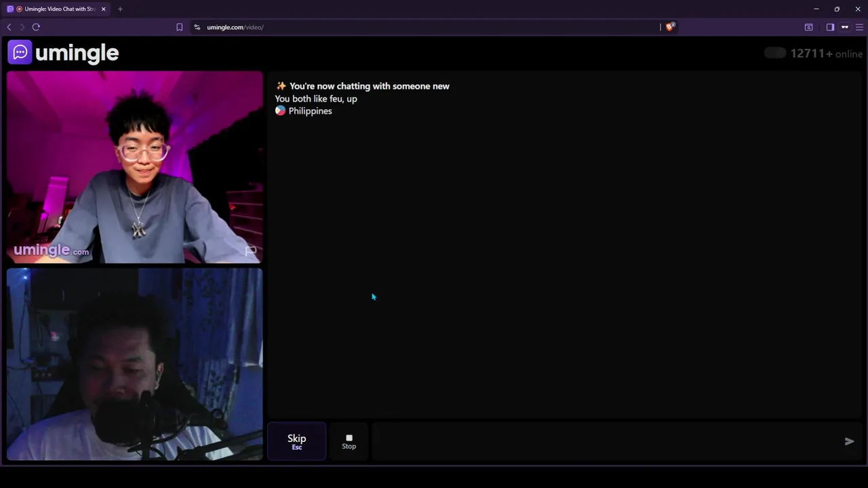The height and width of the screenshot is (488, 868).
Task: Close the Umingle browser tab
Action: click(x=103, y=9)
